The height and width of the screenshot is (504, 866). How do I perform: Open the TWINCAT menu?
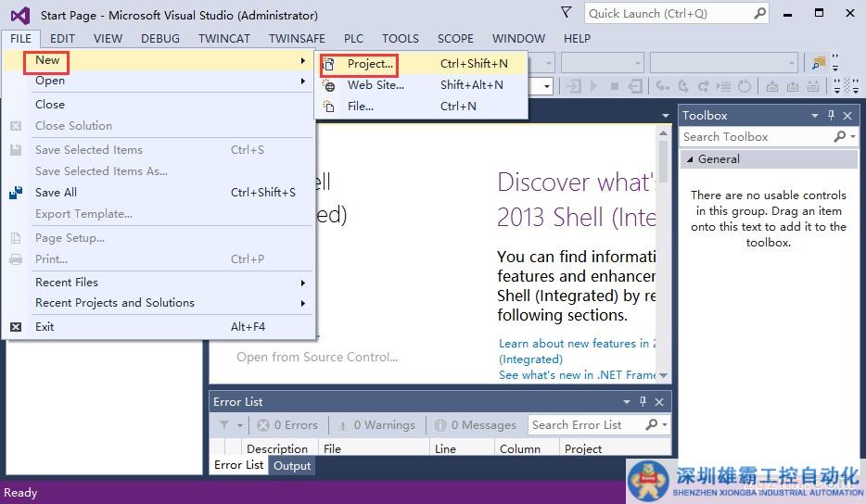coord(224,38)
